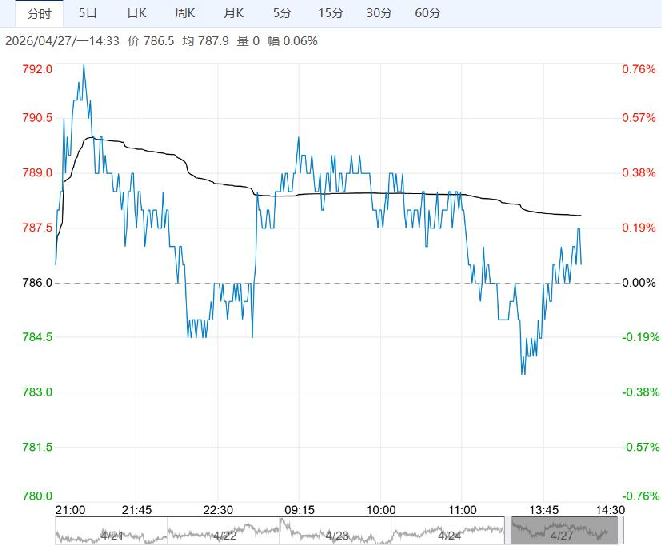Screen dimensions: 662x548
Task: Select the 日K daily candlestick tab
Action: [x=136, y=14]
